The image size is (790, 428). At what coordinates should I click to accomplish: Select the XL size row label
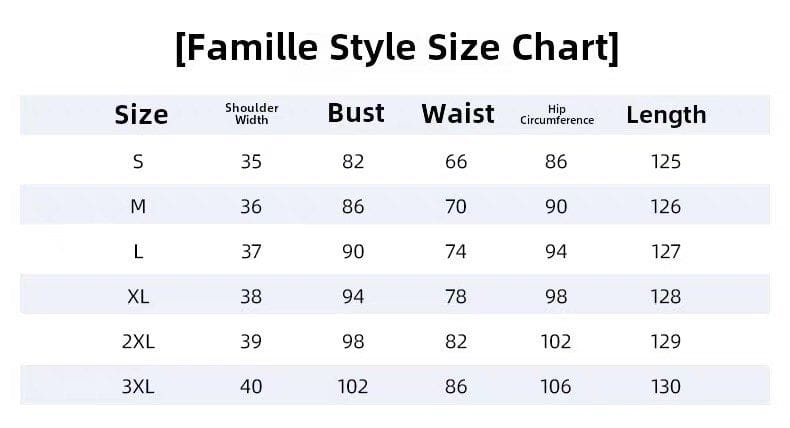[x=138, y=297]
